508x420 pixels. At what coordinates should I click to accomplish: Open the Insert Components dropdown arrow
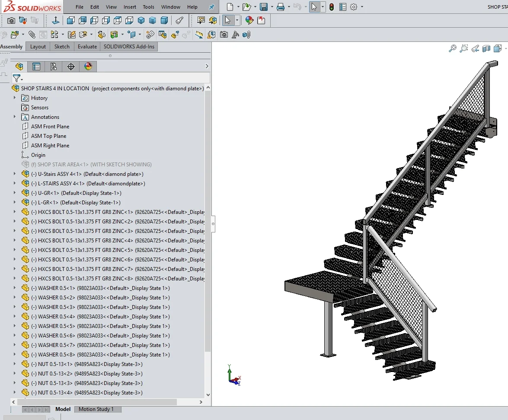pos(22,34)
